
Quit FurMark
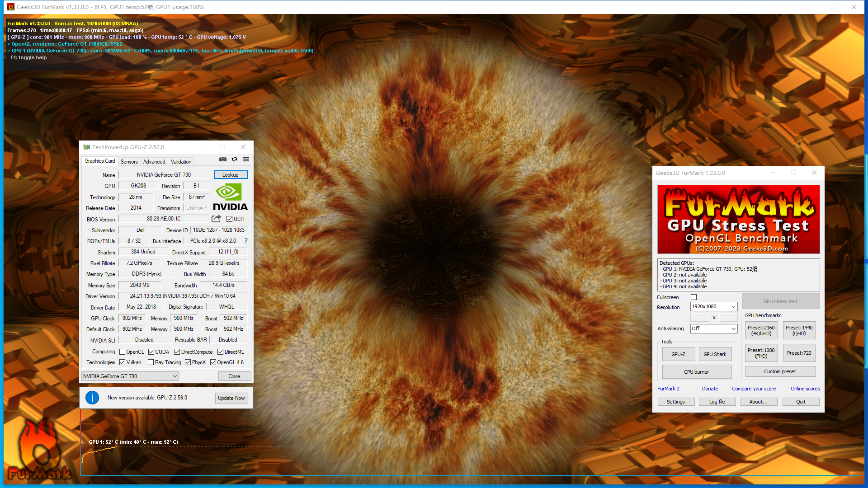[x=801, y=402]
